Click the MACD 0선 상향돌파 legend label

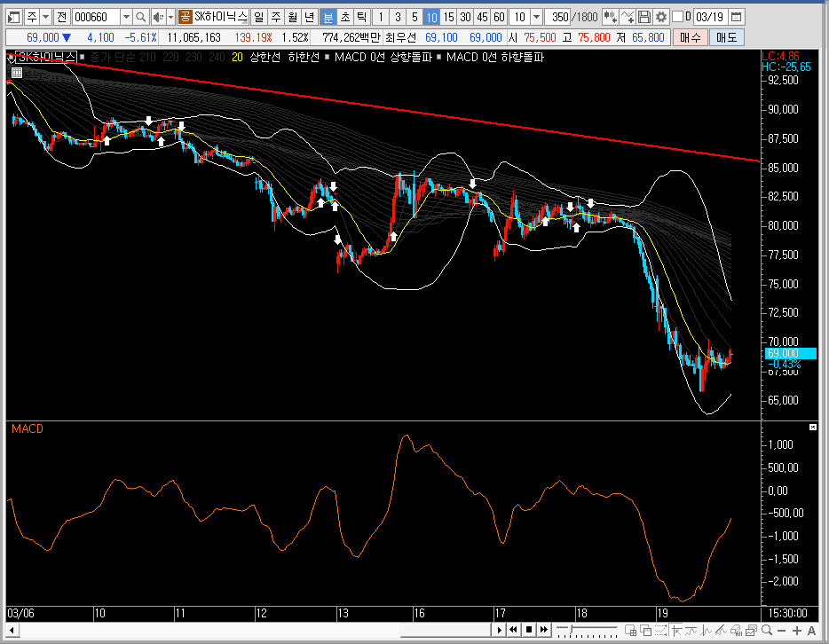click(383, 57)
